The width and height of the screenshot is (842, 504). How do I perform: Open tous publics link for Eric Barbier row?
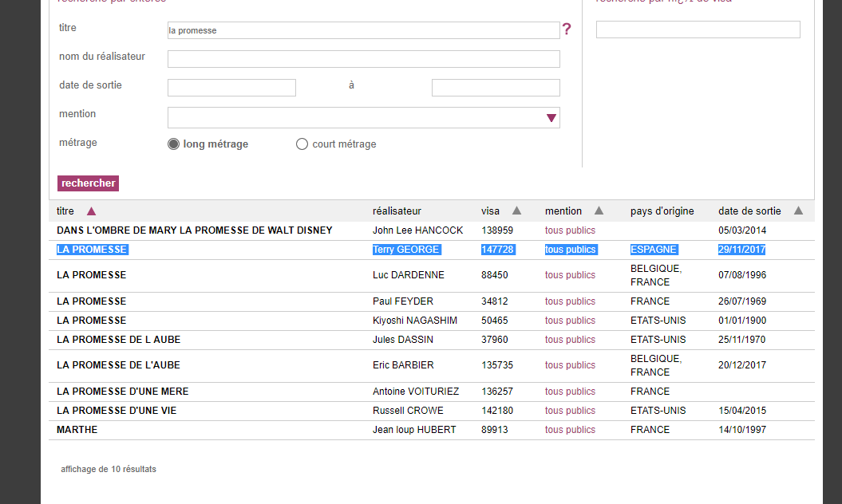click(x=570, y=365)
